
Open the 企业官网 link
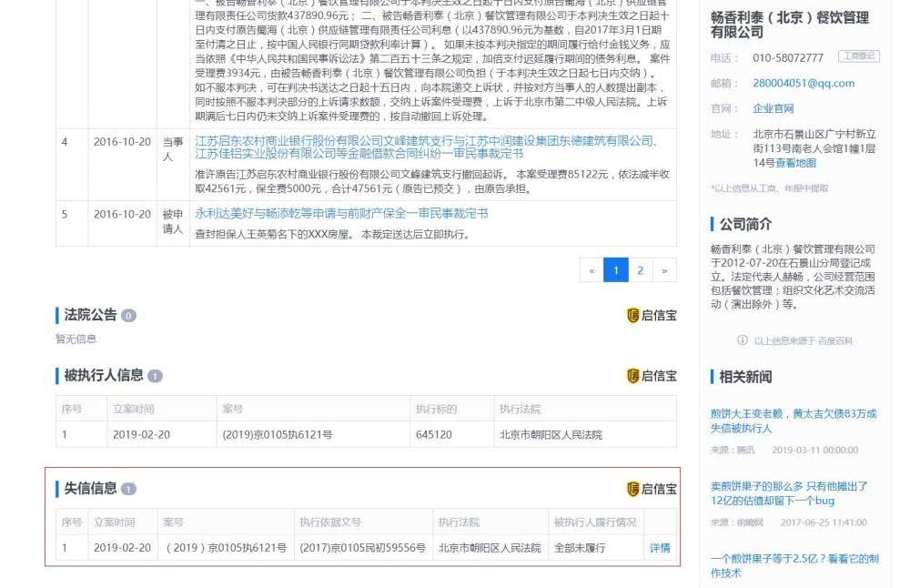(x=772, y=108)
